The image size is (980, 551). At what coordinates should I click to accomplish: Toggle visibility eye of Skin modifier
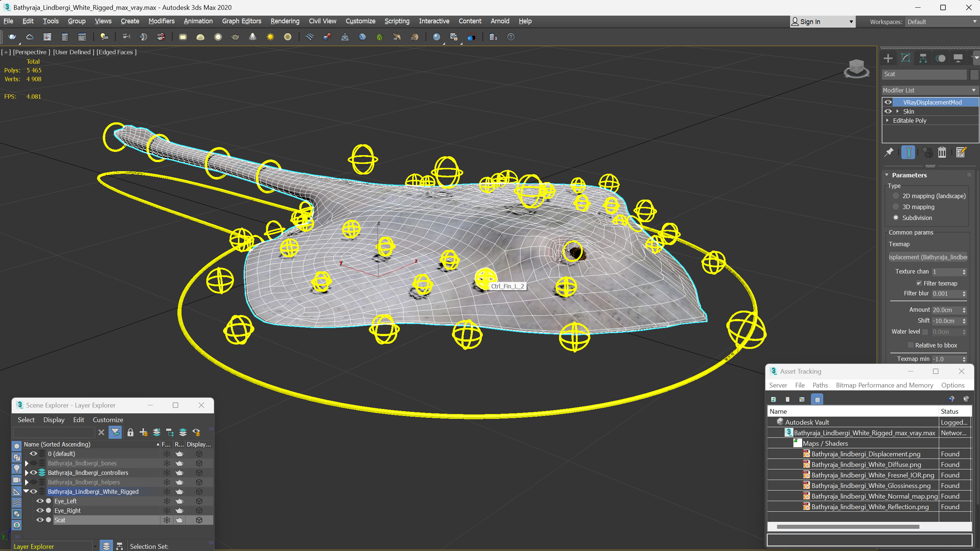(888, 111)
